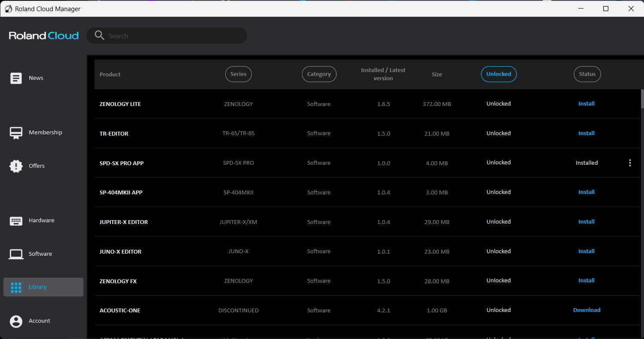This screenshot has width=644, height=339.
Task: Open the Account profile icon
Action: 16,321
